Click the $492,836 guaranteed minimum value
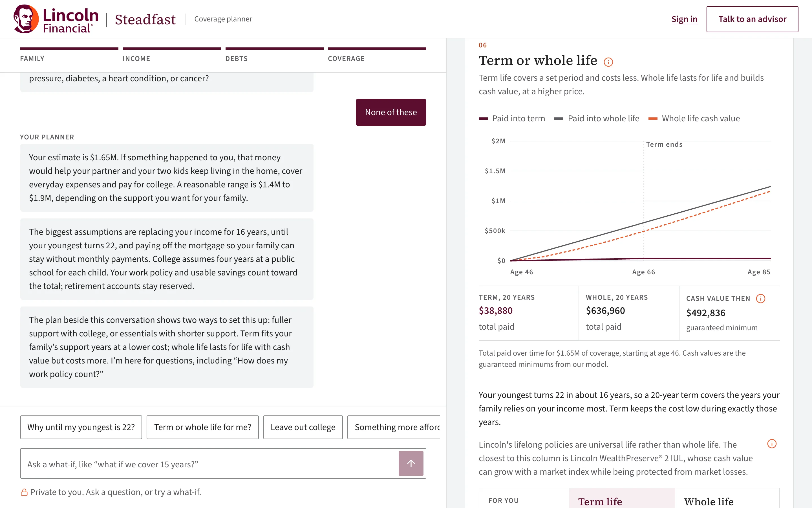 click(x=706, y=313)
